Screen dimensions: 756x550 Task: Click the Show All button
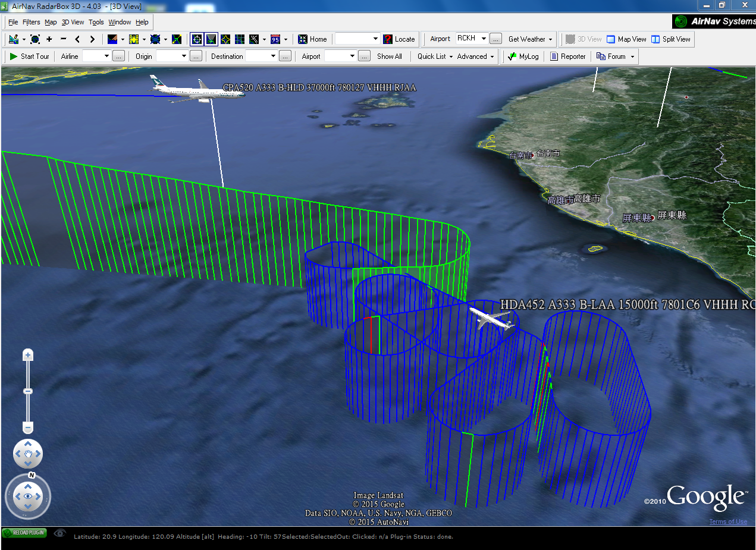pos(390,56)
